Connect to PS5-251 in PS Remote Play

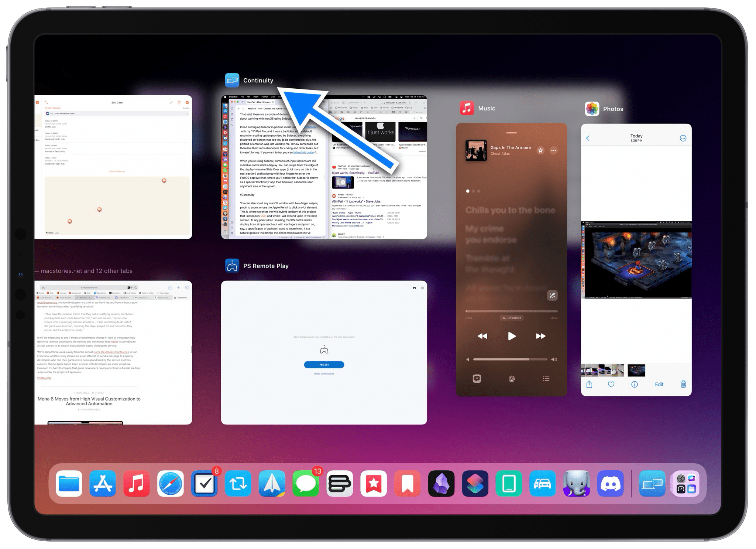(x=324, y=365)
